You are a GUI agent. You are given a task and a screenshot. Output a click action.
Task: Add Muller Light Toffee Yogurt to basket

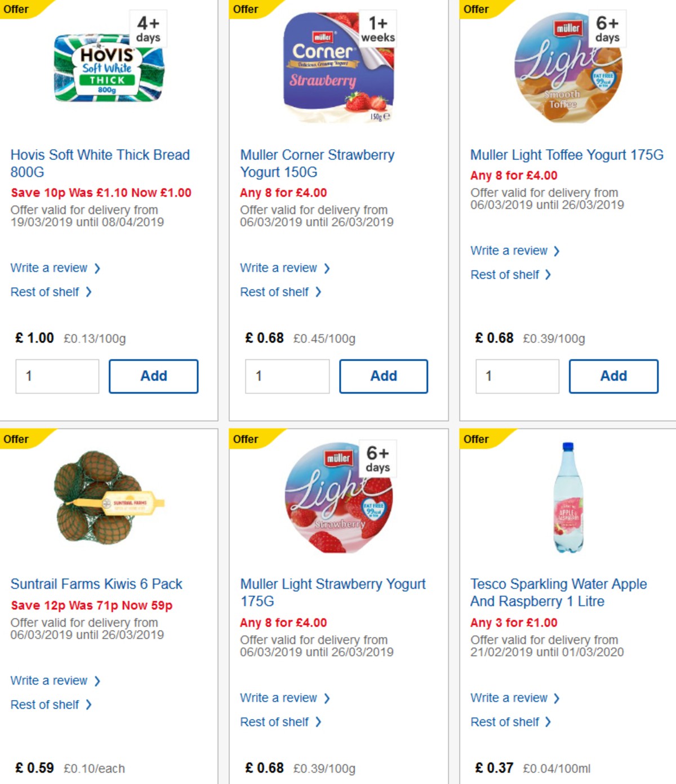click(x=613, y=376)
